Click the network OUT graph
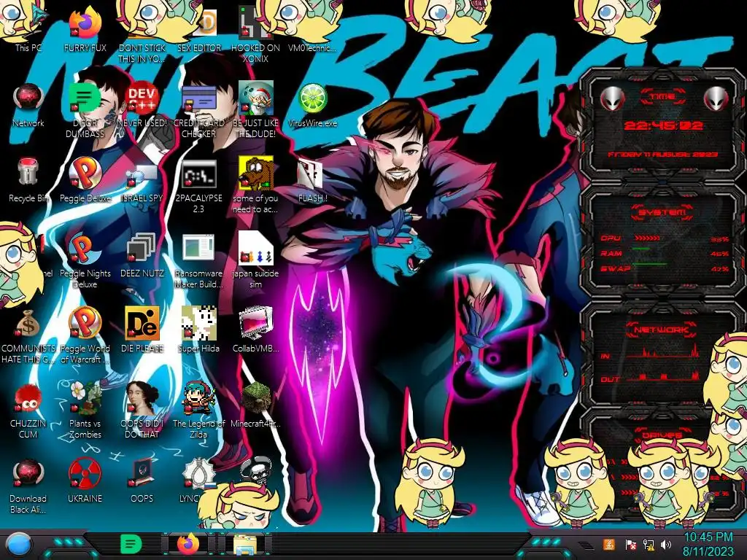This screenshot has width=747, height=560. point(663,376)
